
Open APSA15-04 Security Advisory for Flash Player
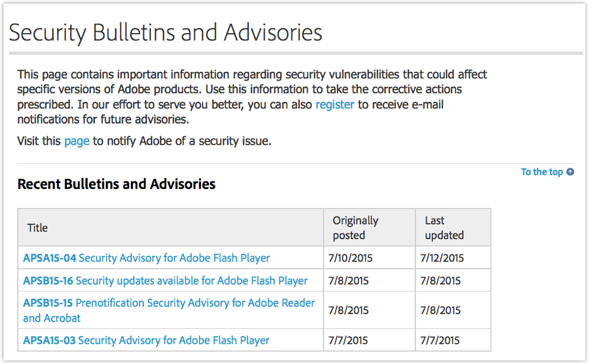[147, 258]
